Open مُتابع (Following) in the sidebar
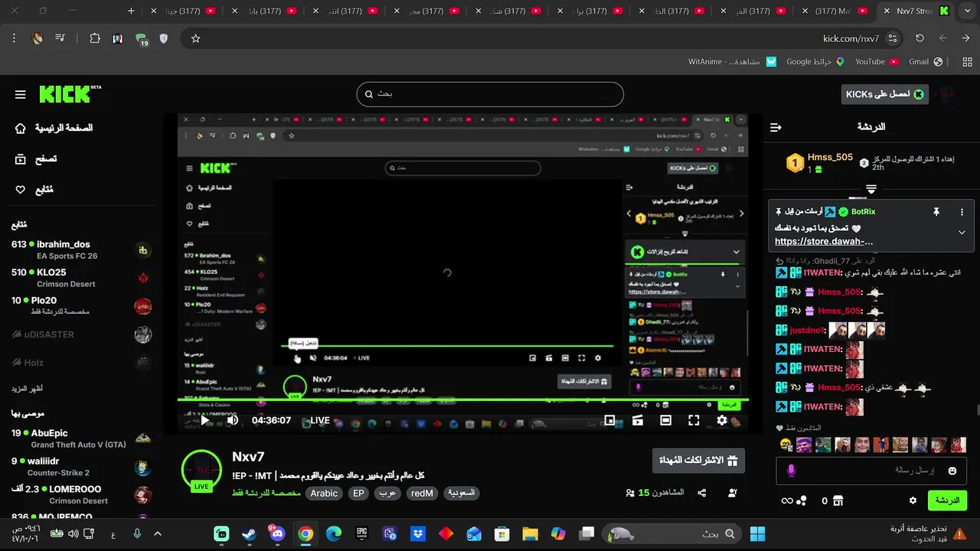 (34, 190)
